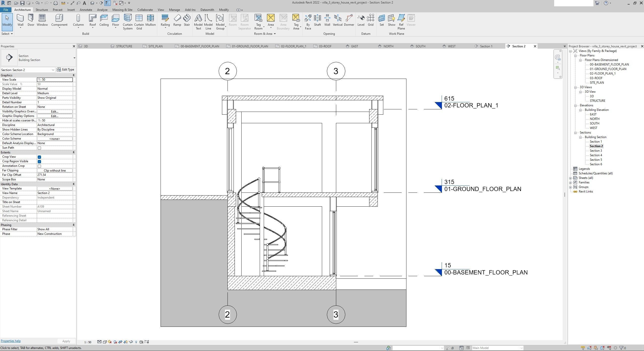Open the Properties help link

click(x=11, y=341)
